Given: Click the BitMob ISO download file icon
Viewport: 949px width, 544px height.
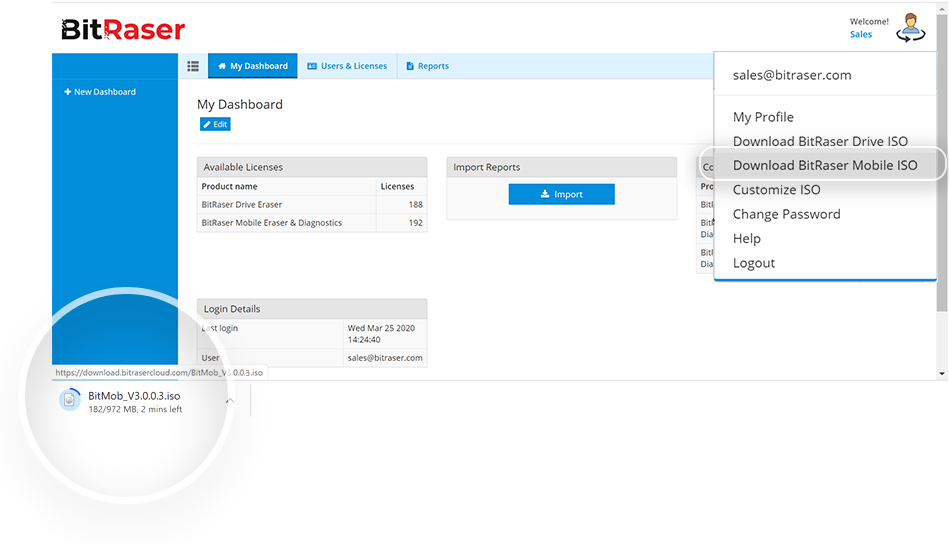Looking at the screenshot, I should (x=69, y=401).
